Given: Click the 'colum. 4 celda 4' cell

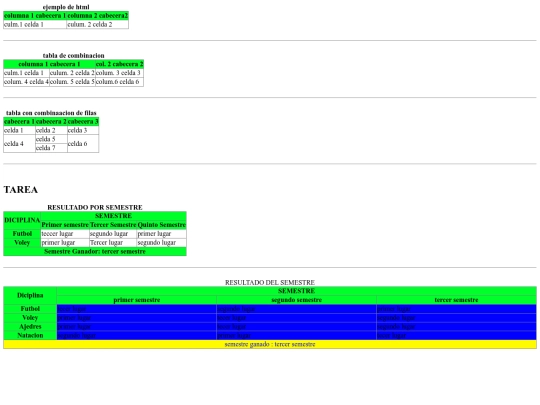Looking at the screenshot, I should (x=26, y=82).
